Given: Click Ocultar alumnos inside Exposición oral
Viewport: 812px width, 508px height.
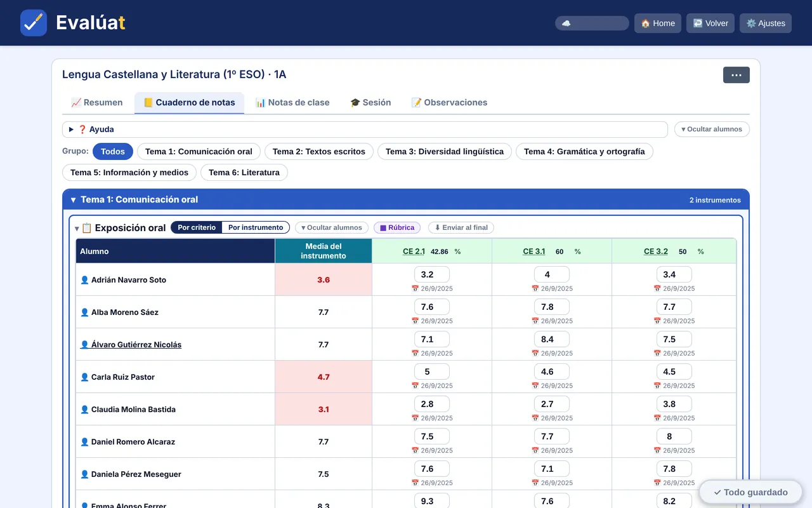Looking at the screenshot, I should [x=332, y=227].
